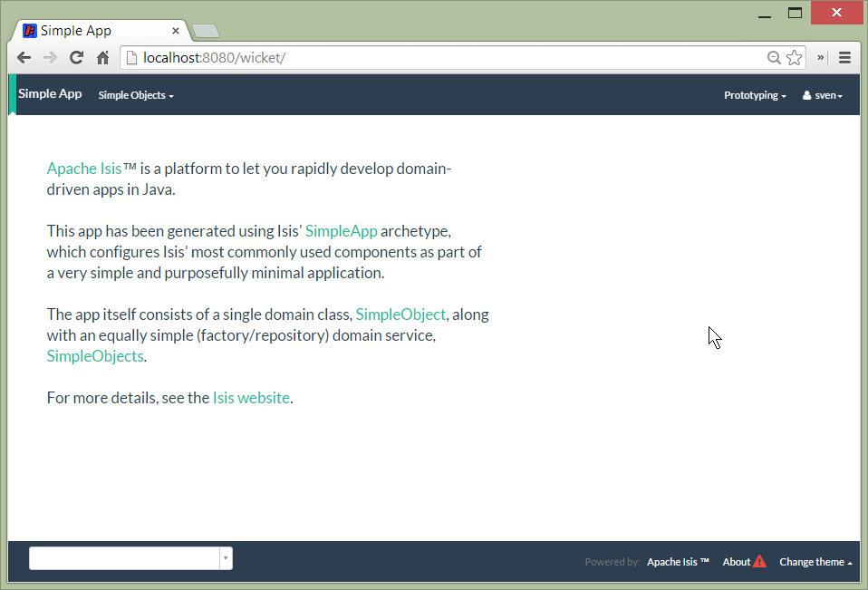Open the sven user menu
This screenshot has height=590, width=868.
pos(823,95)
